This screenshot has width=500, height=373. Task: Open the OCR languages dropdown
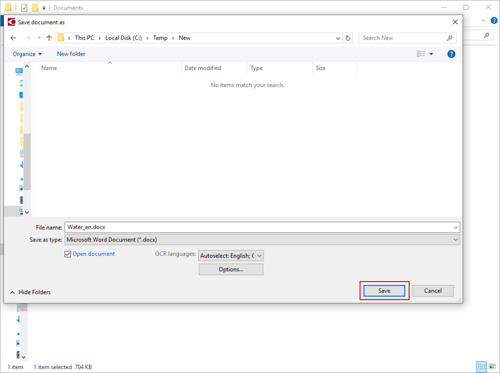pyautogui.click(x=231, y=256)
